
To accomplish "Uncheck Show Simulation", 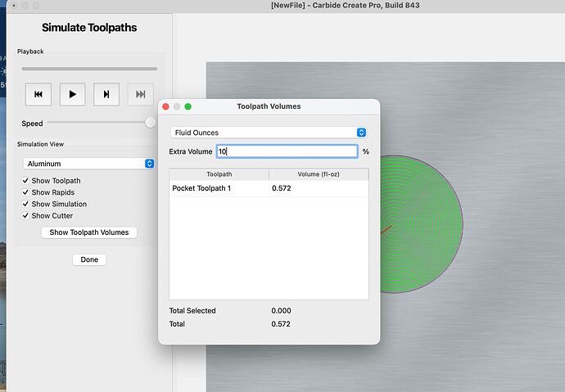I will [25, 204].
